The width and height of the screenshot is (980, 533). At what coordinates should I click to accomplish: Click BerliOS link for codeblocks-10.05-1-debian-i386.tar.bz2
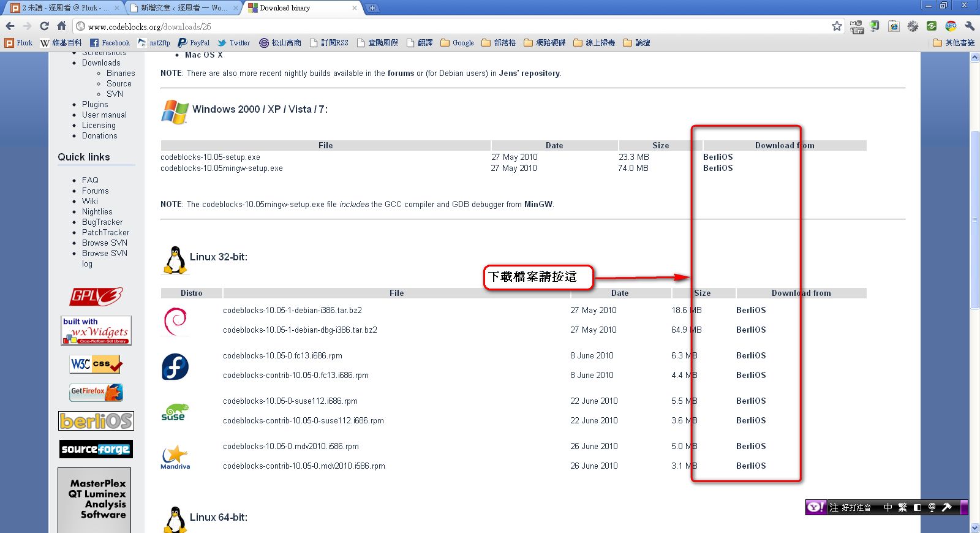pyautogui.click(x=751, y=310)
